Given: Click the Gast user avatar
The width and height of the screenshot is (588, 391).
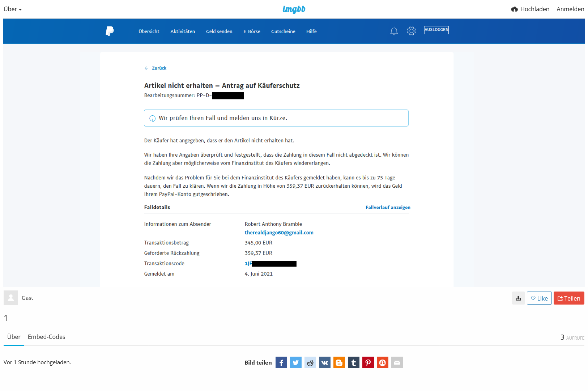Looking at the screenshot, I should click(11, 298).
